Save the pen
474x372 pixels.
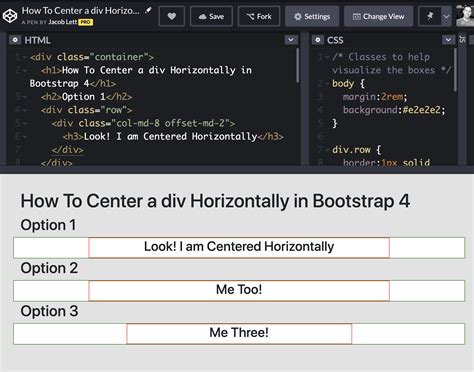click(x=211, y=16)
